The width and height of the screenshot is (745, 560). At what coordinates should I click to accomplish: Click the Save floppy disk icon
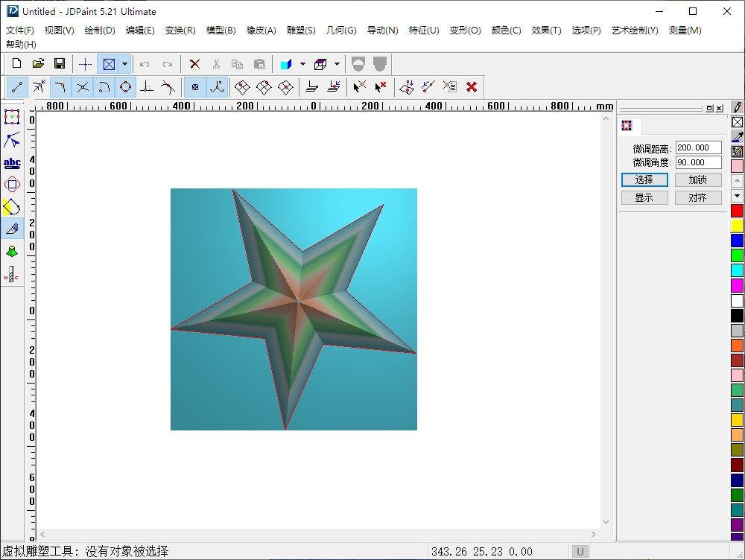coord(60,64)
